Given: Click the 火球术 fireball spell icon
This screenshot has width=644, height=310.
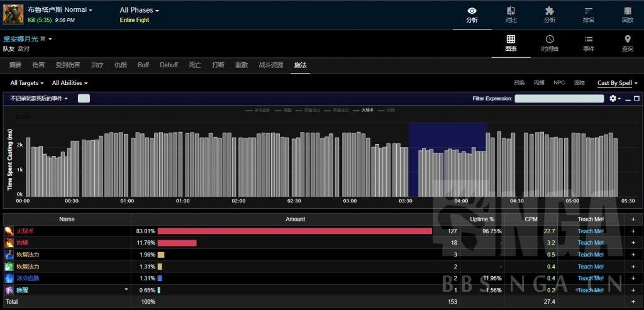Looking at the screenshot, I should [x=9, y=231].
